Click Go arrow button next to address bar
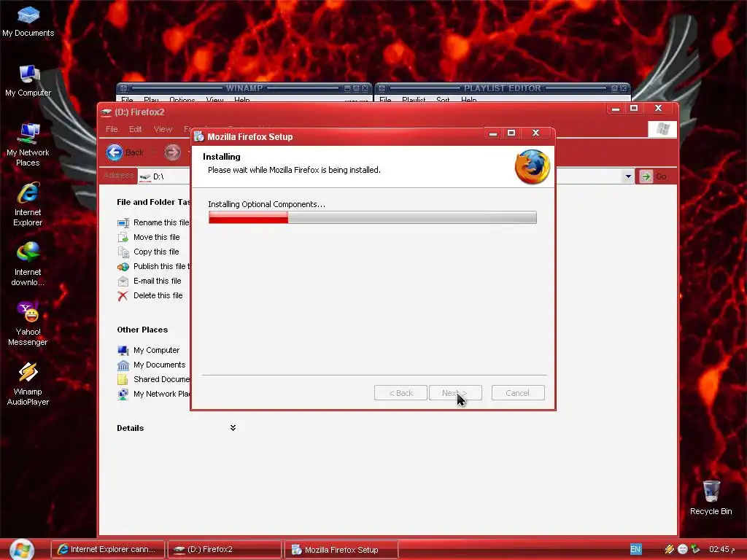Viewport: 747px width, 560px height. [x=646, y=176]
